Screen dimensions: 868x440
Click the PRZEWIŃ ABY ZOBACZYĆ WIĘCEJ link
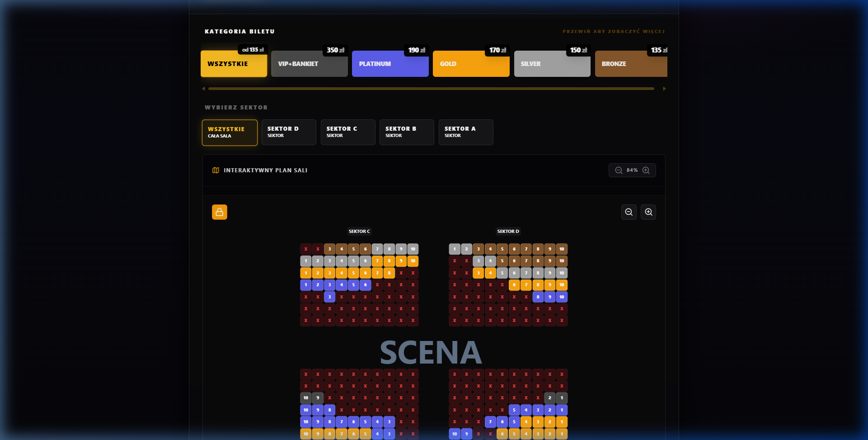tap(614, 31)
